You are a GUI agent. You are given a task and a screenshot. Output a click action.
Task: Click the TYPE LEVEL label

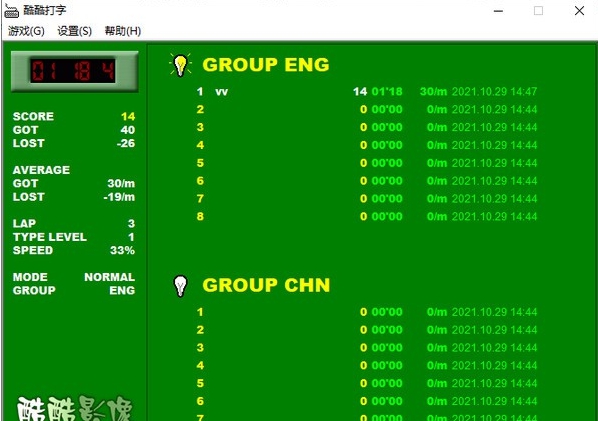coord(50,237)
